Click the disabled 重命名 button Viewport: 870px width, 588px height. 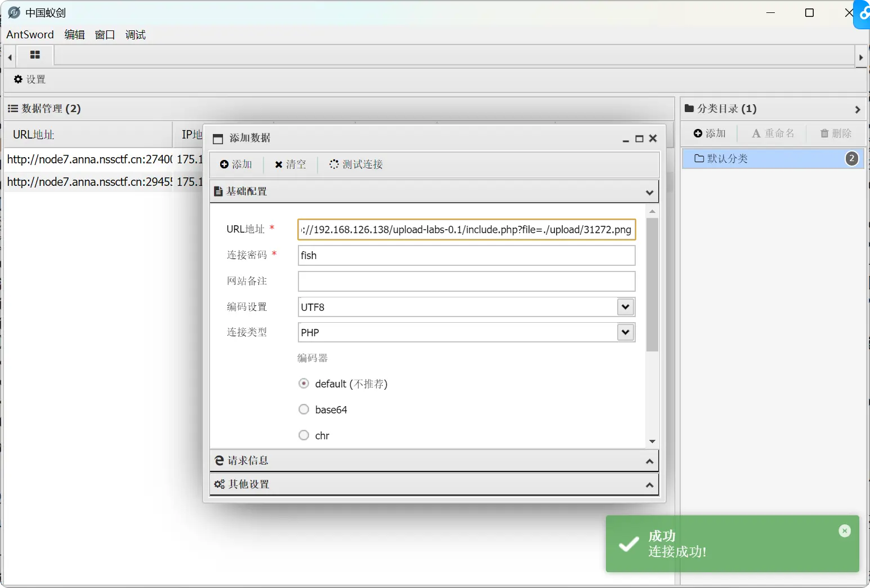point(773,133)
